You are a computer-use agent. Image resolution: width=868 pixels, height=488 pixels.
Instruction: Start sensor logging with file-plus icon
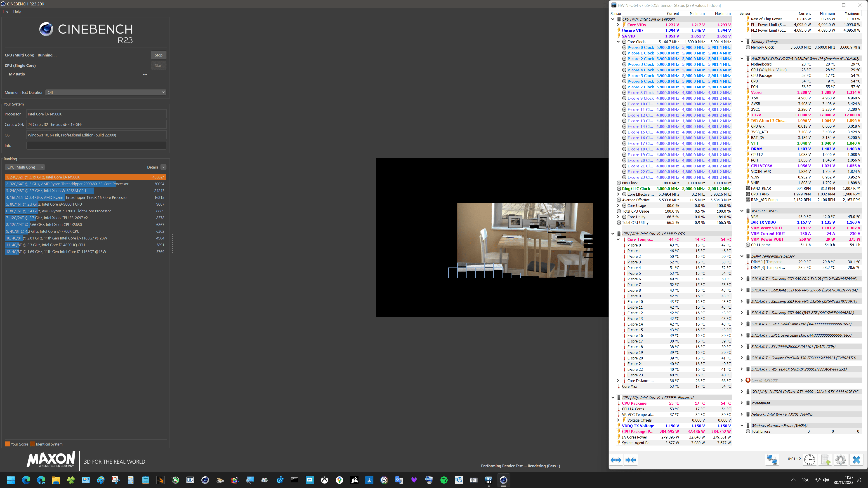coord(825,460)
